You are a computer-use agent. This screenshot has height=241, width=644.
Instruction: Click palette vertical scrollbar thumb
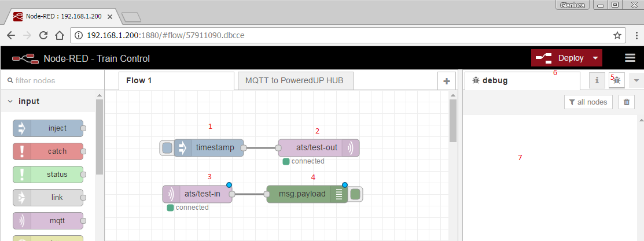(x=99, y=138)
